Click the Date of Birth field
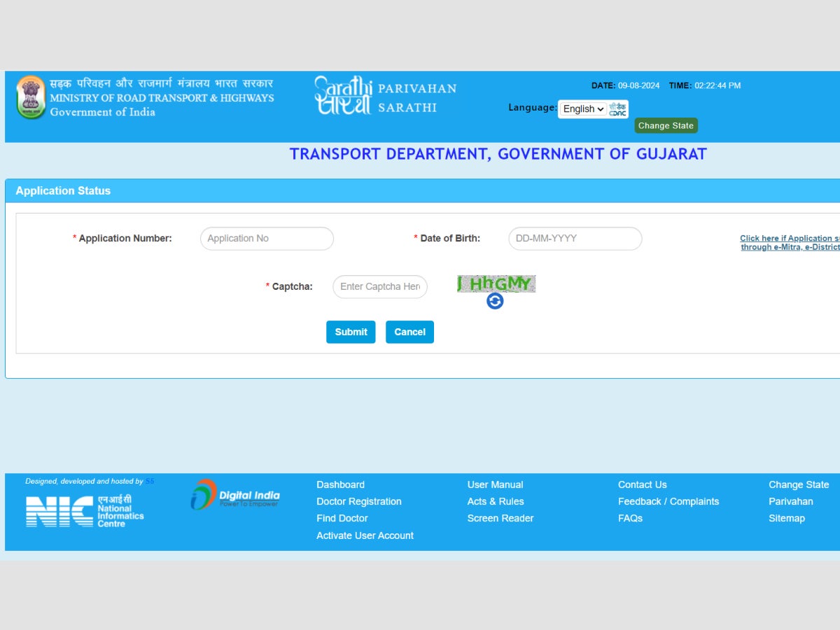 pos(575,238)
